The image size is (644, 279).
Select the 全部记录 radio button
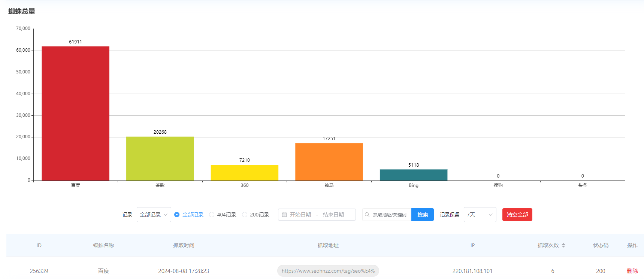(x=177, y=215)
